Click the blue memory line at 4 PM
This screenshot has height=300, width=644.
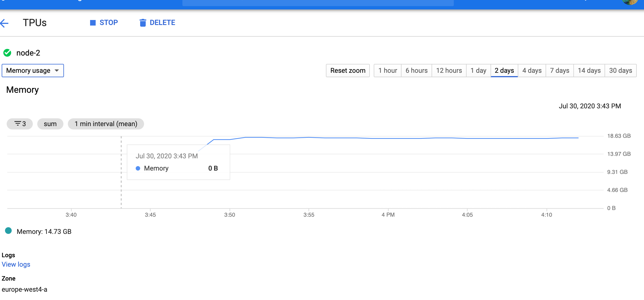388,138
